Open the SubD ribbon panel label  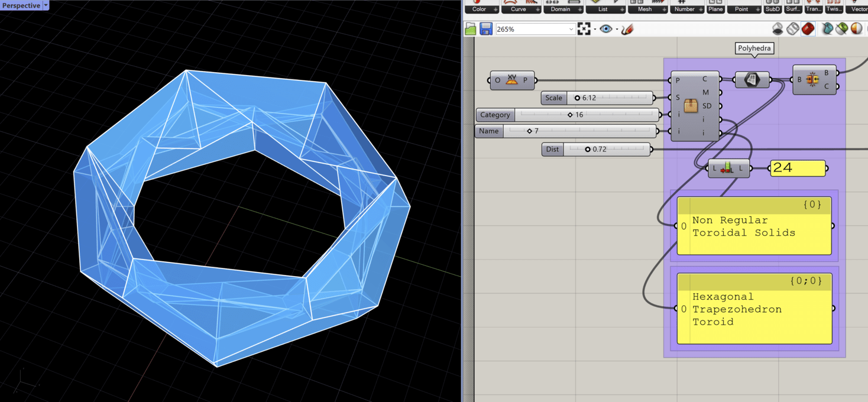(773, 9)
